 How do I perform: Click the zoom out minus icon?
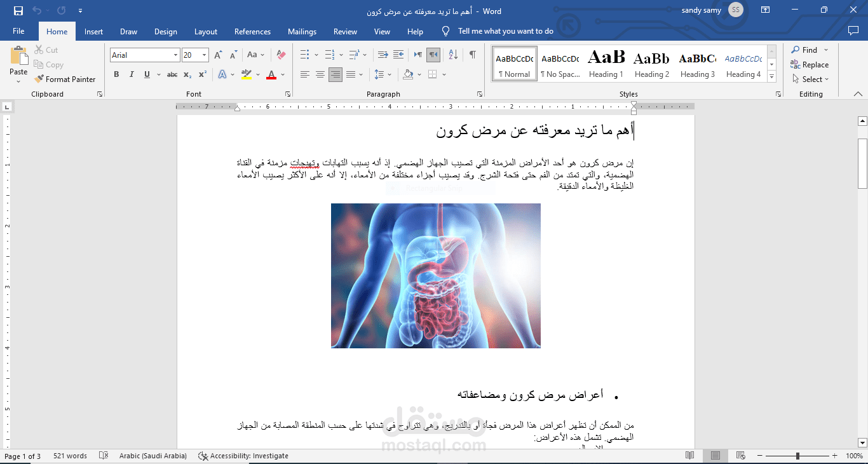point(759,456)
